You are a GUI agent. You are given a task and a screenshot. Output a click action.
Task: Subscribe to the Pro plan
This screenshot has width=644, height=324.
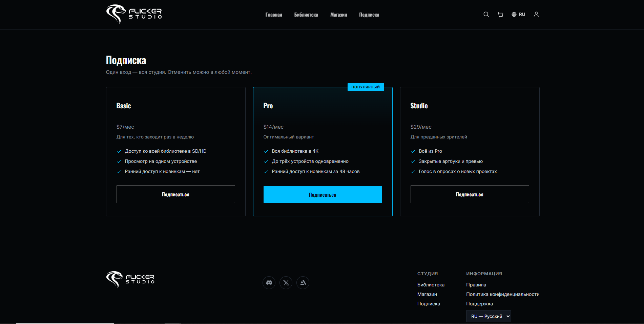323,195
